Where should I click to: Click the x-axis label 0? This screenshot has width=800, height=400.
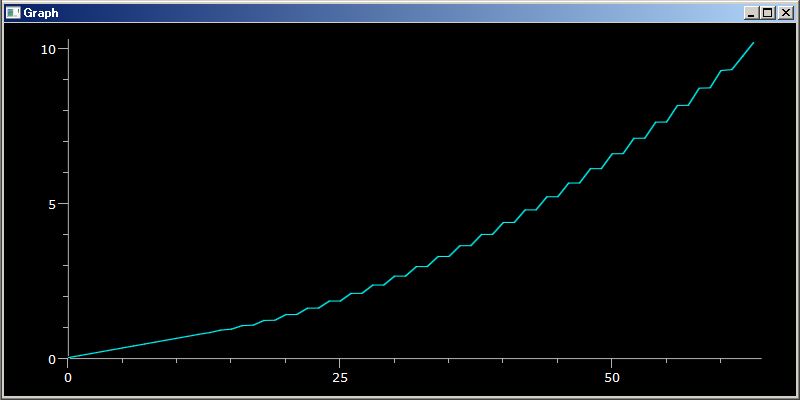coord(68,378)
